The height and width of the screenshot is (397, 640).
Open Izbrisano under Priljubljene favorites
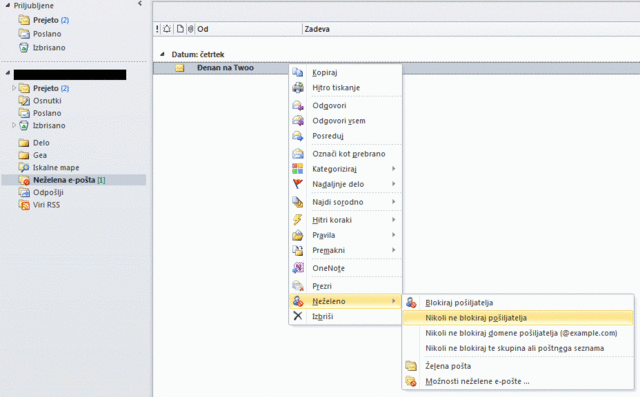pyautogui.click(x=49, y=47)
